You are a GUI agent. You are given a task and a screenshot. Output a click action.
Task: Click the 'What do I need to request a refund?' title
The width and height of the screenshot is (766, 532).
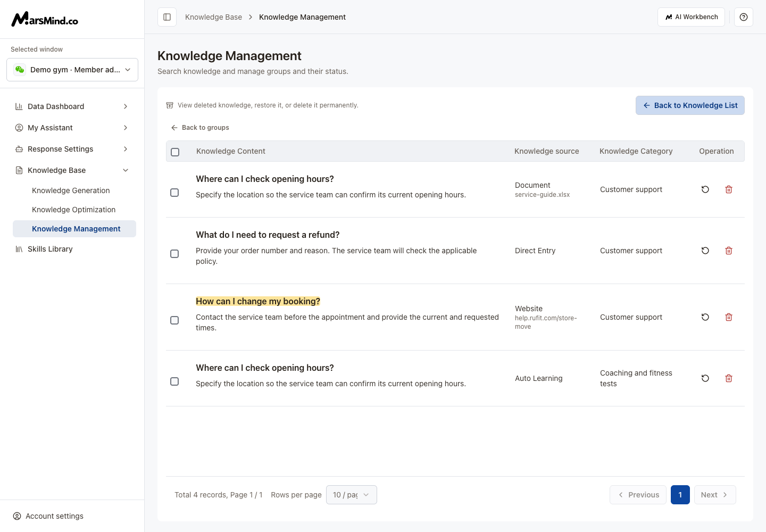pyautogui.click(x=268, y=235)
